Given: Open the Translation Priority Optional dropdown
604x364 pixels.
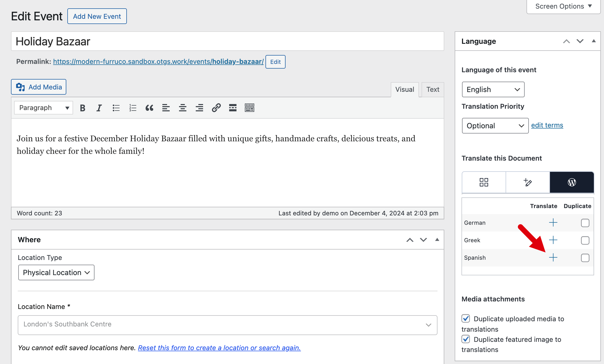Looking at the screenshot, I should pos(495,126).
